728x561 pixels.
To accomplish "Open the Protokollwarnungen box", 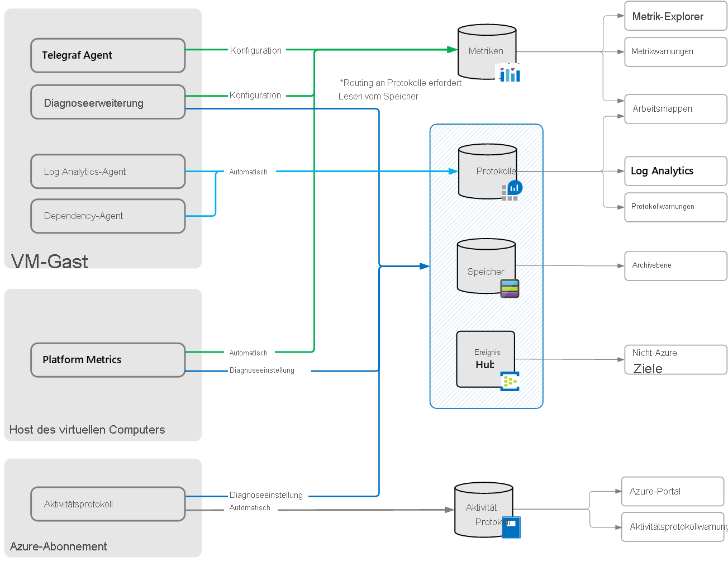I will (675, 207).
